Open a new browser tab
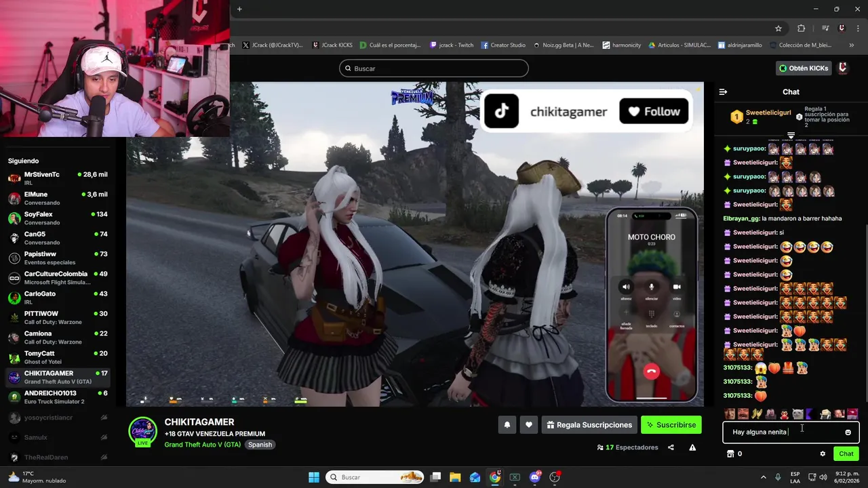 point(239,9)
